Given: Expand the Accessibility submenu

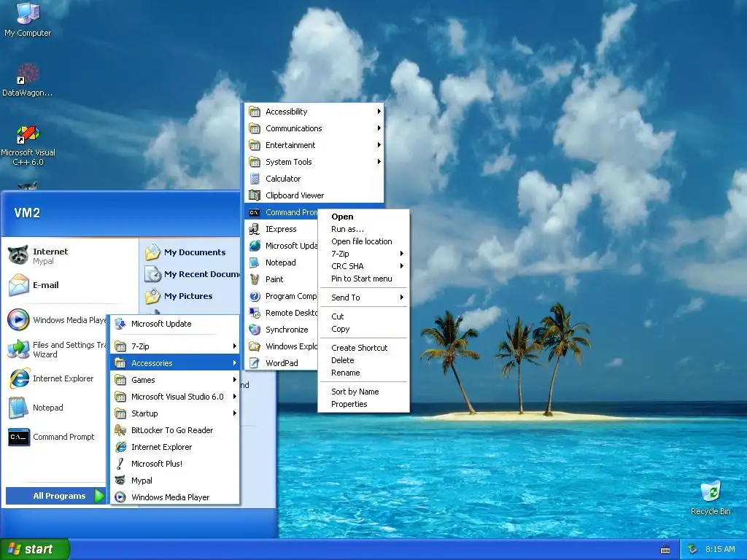Looking at the screenshot, I should pos(314,112).
